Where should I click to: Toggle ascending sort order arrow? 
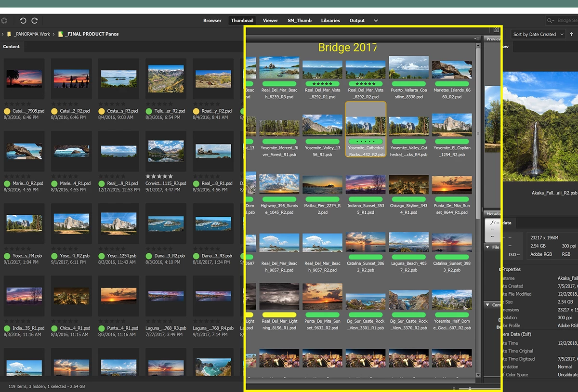pyautogui.click(x=571, y=34)
